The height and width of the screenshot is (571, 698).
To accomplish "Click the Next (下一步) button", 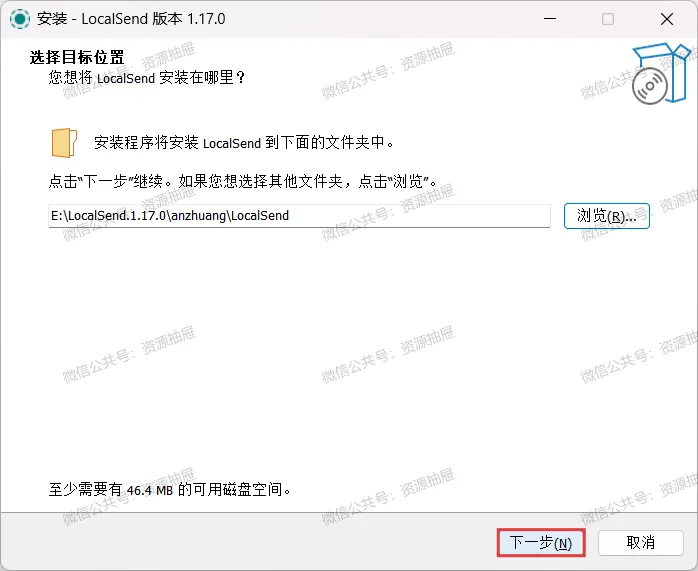I will [x=541, y=543].
